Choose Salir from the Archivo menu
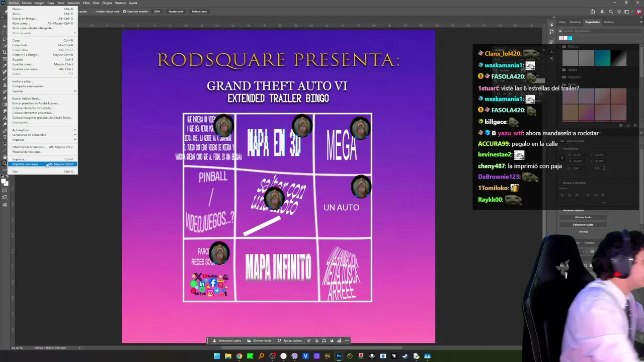The height and width of the screenshot is (362, 644). (44, 171)
